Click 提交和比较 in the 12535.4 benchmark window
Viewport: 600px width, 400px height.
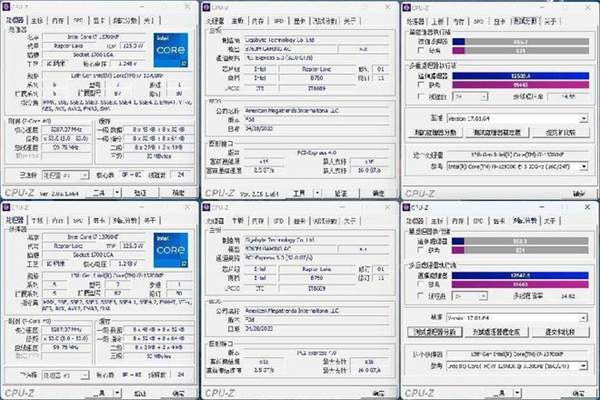pyautogui.click(x=560, y=132)
